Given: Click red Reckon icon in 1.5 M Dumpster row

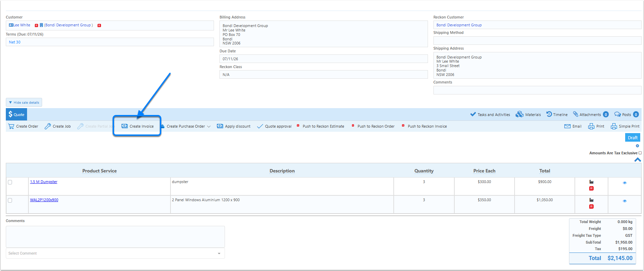Looking at the screenshot, I should (591, 188).
